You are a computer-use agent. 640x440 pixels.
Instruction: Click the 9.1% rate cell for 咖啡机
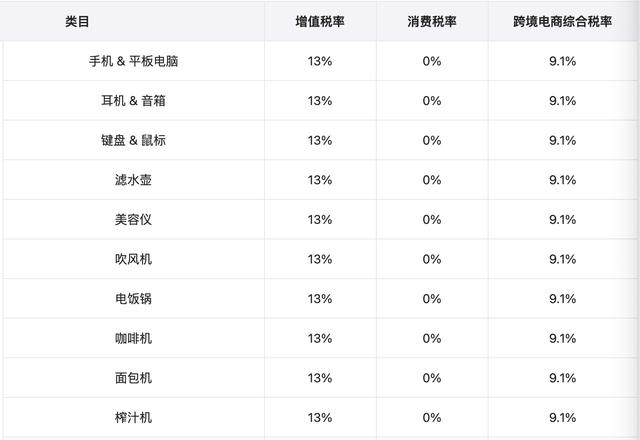[x=562, y=338]
